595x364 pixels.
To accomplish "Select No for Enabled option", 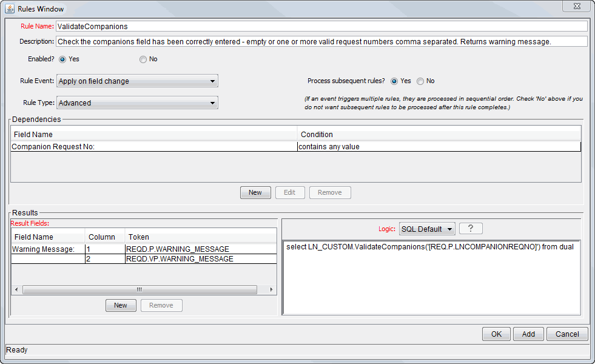I will coord(143,59).
